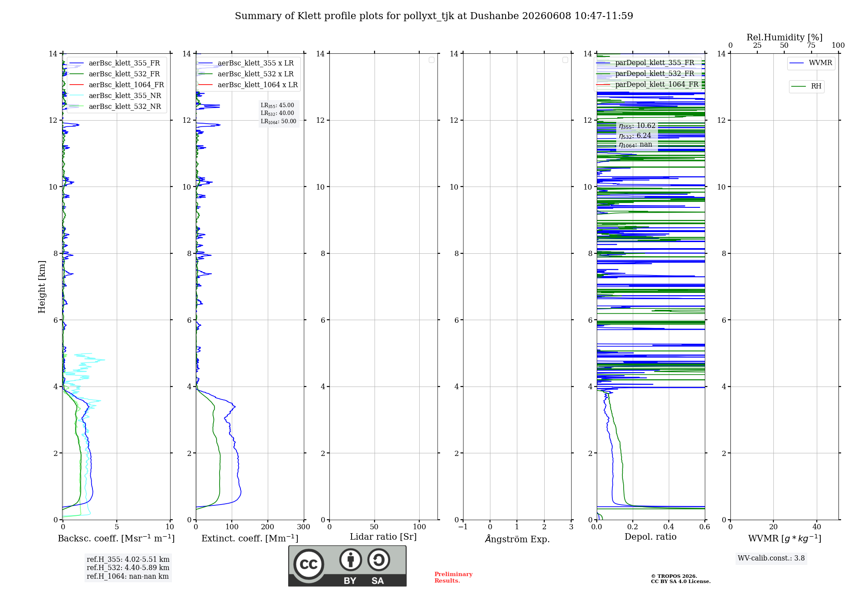
Task: Click the LR1064: 50.00 annotation
Action: coord(279,121)
